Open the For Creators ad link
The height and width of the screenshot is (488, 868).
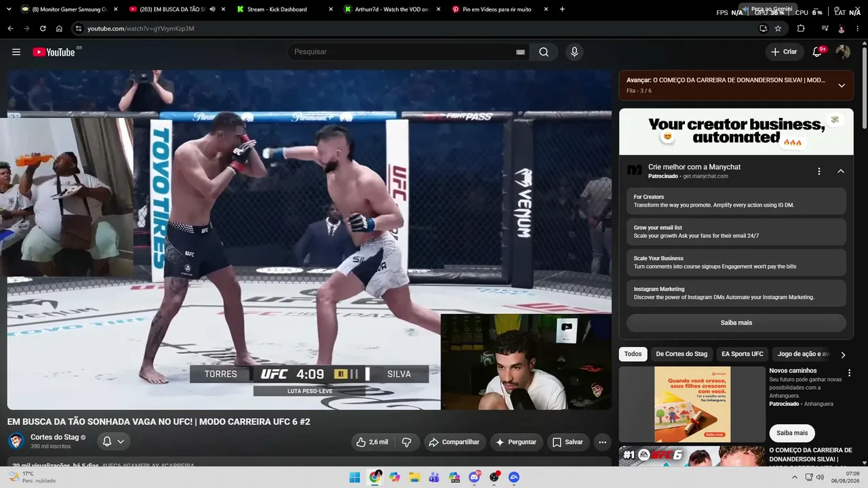point(736,201)
